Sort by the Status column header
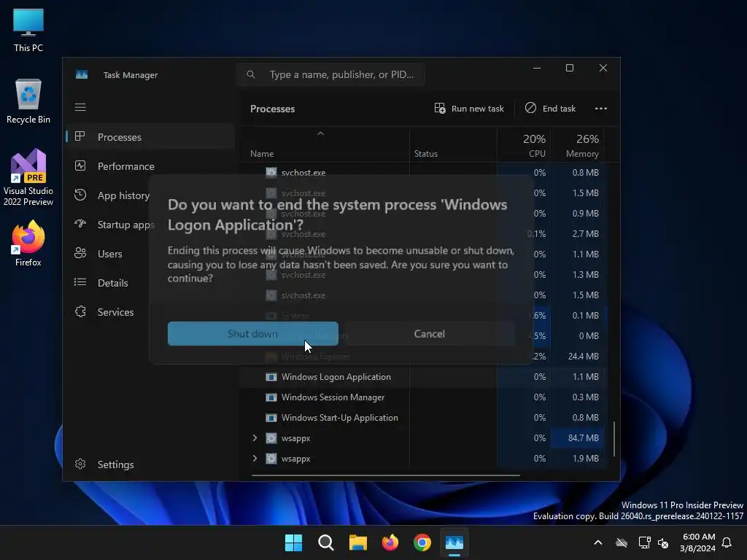This screenshot has height=560, width=747. [453, 145]
